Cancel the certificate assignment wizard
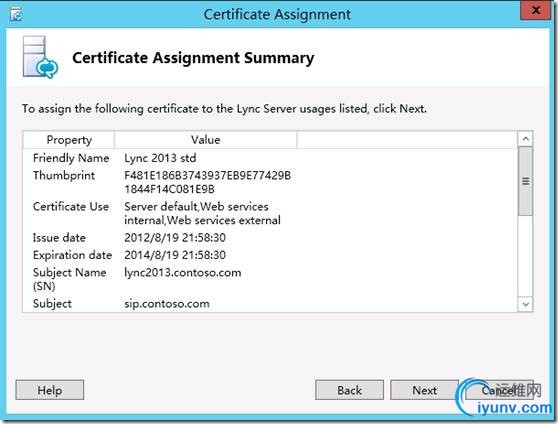This screenshot has width=558, height=424. 499,390
